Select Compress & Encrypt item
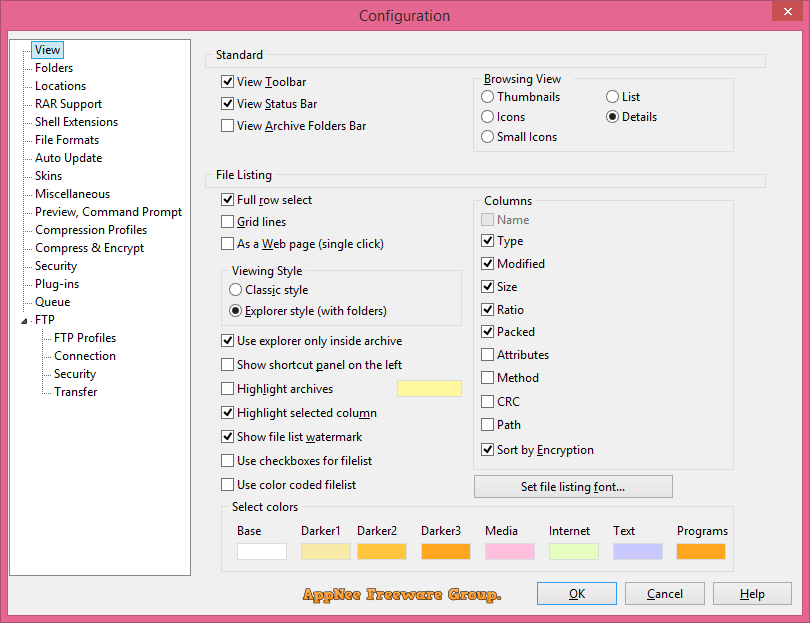 click(89, 248)
